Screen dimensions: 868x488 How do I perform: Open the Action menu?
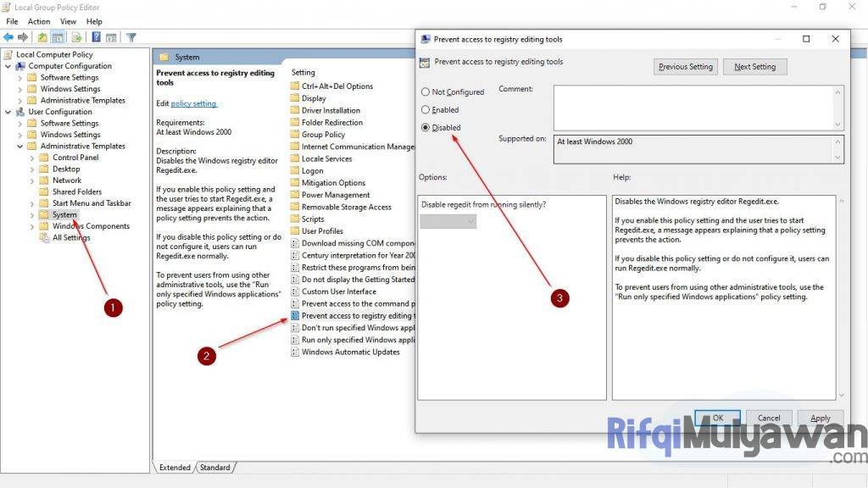(x=39, y=21)
